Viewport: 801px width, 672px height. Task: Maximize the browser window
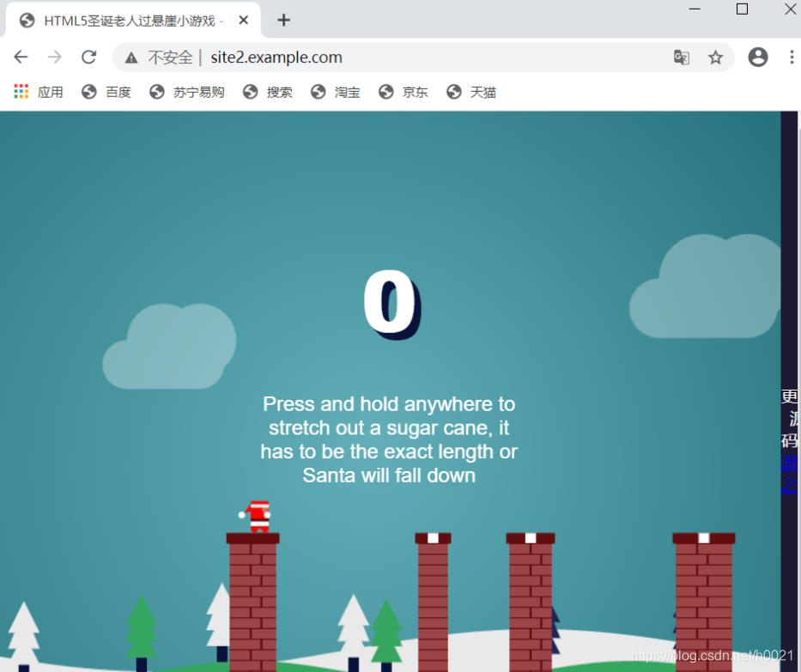pyautogui.click(x=743, y=9)
